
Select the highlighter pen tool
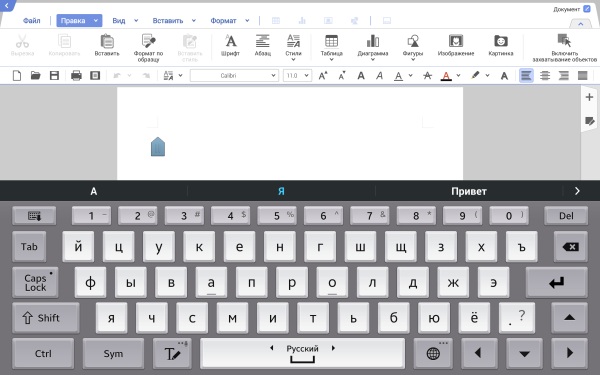coord(475,75)
